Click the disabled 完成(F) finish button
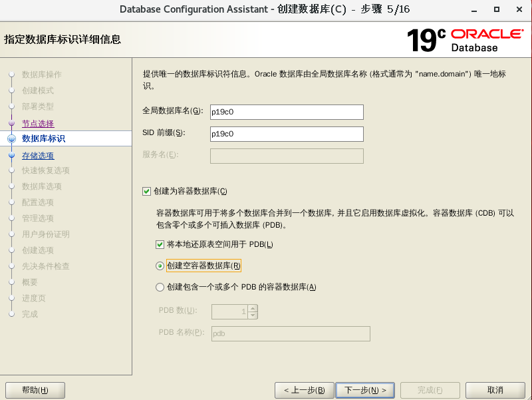 (430, 390)
